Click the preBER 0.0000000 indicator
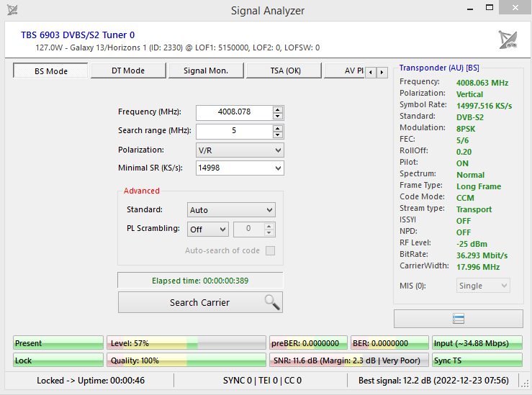Image resolution: width=532 pixels, height=395 pixels. 308,342
